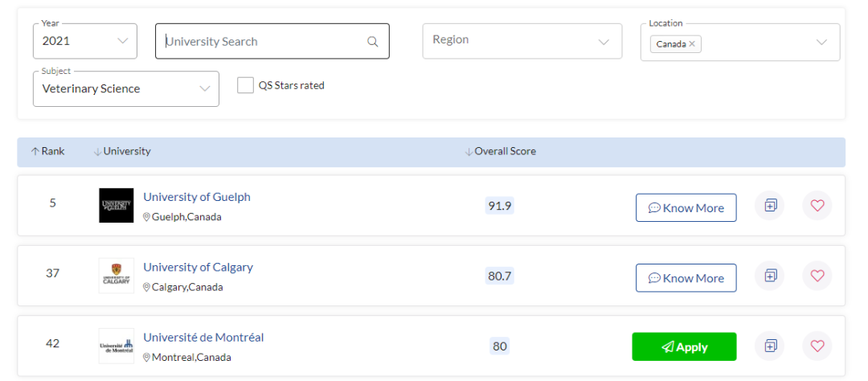The height and width of the screenshot is (381, 868).
Task: Sort by Rank column header
Action: [47, 151]
